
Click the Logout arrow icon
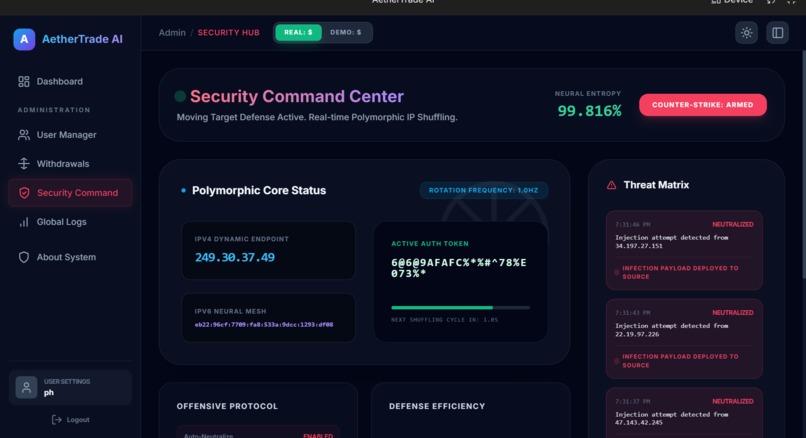coord(57,420)
